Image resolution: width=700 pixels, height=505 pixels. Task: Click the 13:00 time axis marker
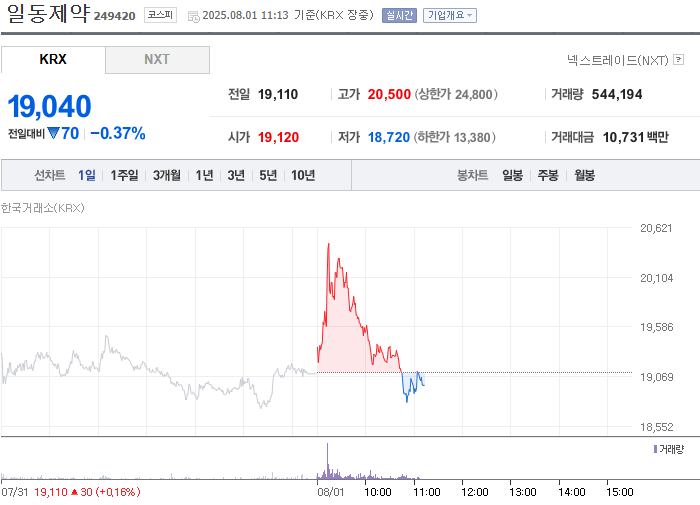(523, 492)
